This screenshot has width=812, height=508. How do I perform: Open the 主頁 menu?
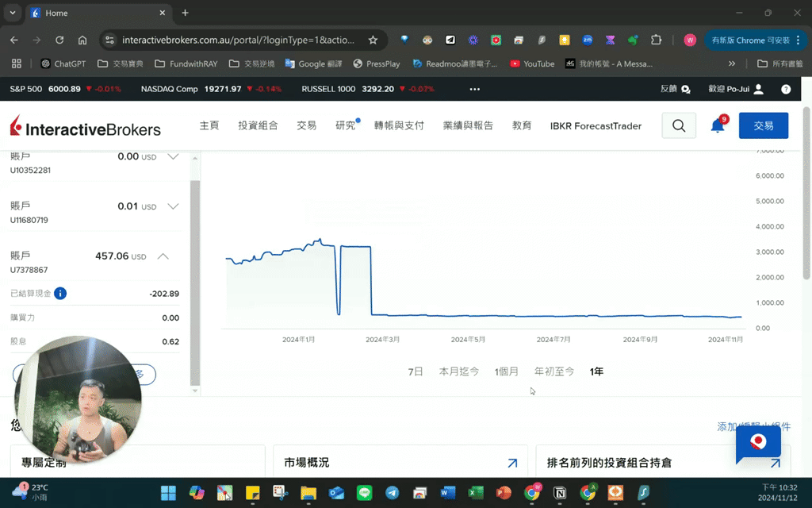click(209, 125)
